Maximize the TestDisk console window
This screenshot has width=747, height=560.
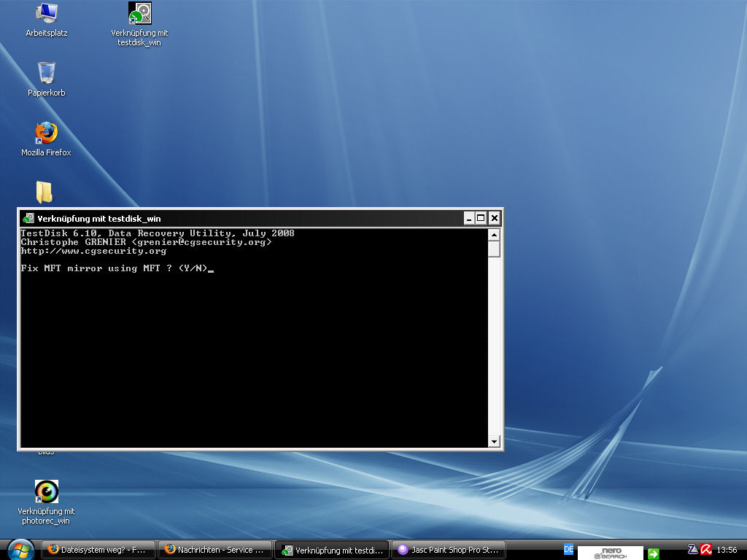point(481,218)
